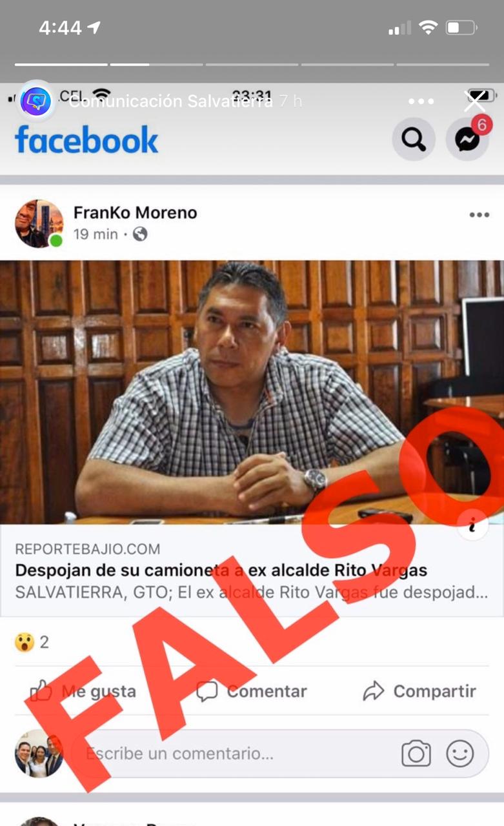Open REPORTEBAJIO.COM article headline link
Screen dimensions: 504x826
[221, 570]
